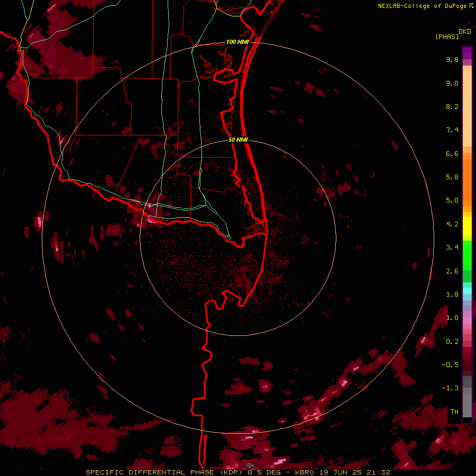The height and width of the screenshot is (476, 476).
Task: Select the 1.0 color scale value
Action: point(452,318)
